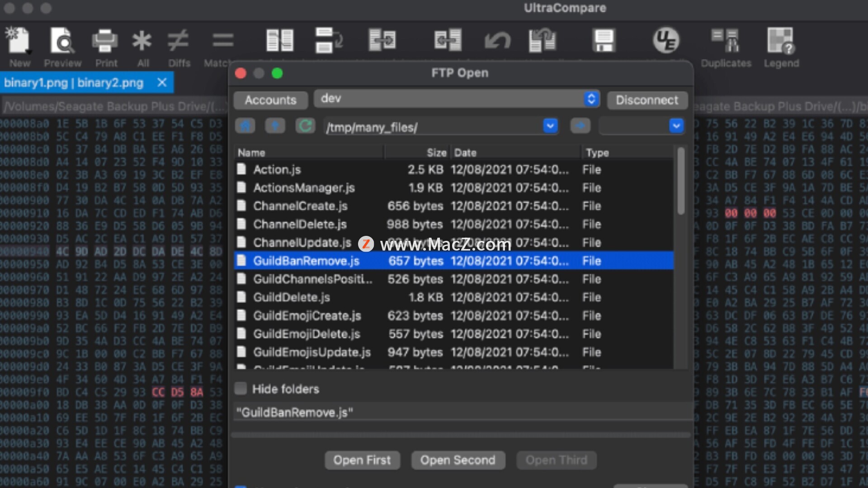Click the New toolbar icon
Image resolution: width=868 pixels, height=488 pixels.
(18, 41)
